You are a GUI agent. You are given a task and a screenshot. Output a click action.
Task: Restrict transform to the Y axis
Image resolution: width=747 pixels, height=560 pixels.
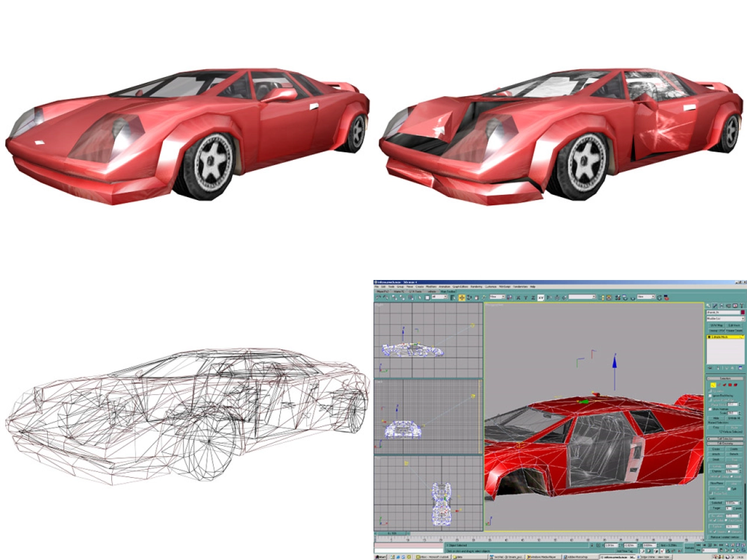[x=526, y=297]
